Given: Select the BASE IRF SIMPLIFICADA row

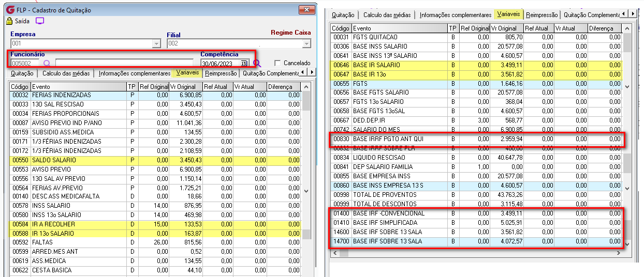Looking at the screenshot, I should point(476,223).
